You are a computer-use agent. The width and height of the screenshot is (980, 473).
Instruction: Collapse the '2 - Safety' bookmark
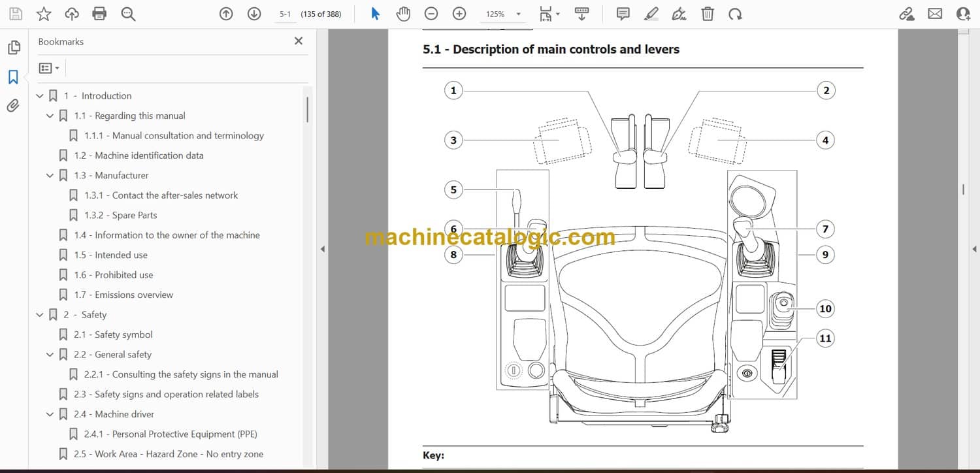[40, 315]
